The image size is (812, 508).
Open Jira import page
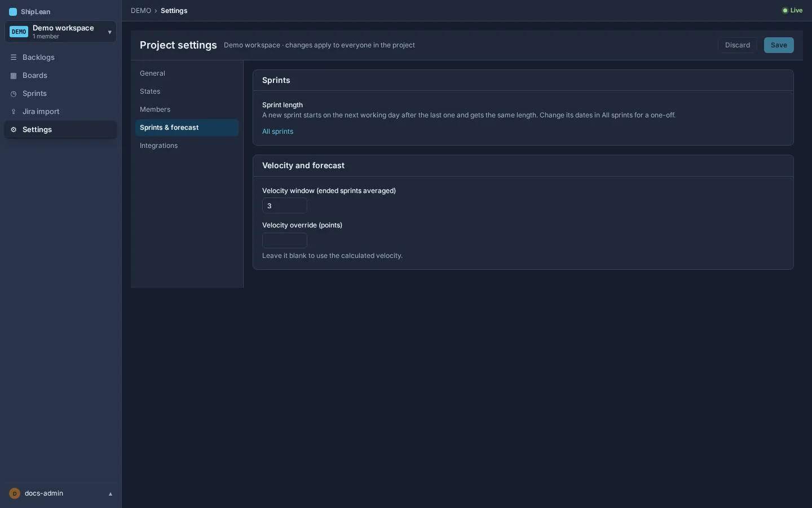(61, 112)
